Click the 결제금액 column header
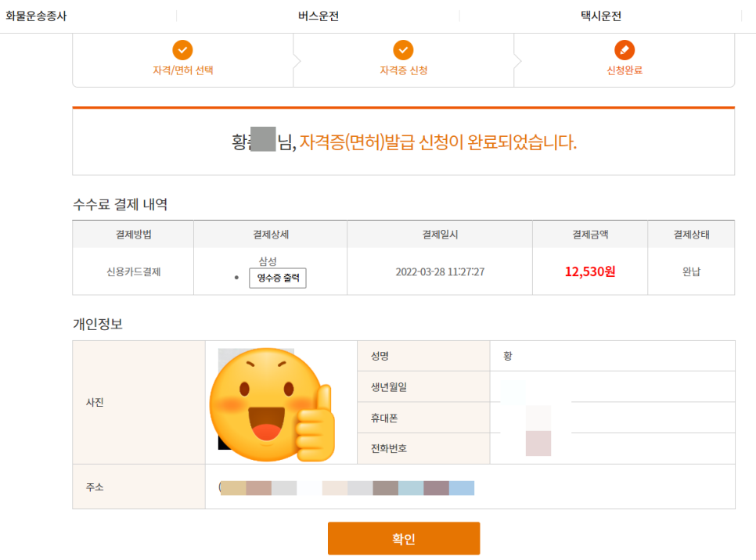 point(590,235)
